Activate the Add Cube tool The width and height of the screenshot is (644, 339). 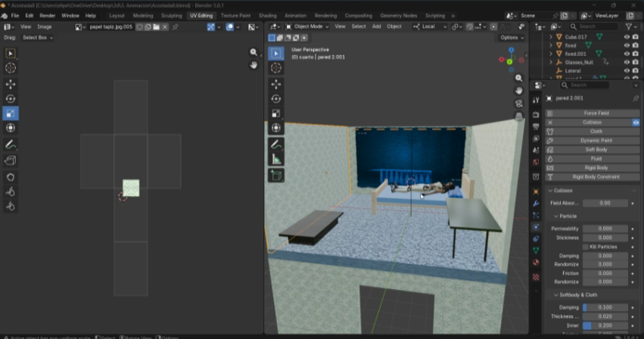(275, 176)
